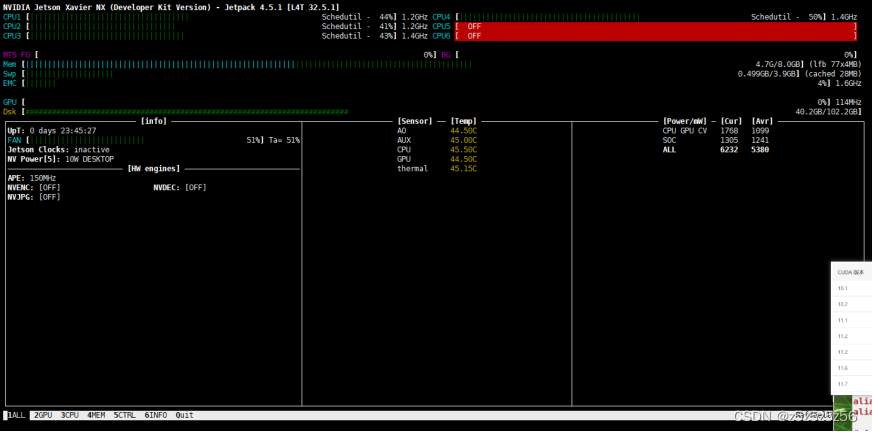The width and height of the screenshot is (873, 432).
Task: Click the Dsk usage bar
Action: (x=185, y=112)
